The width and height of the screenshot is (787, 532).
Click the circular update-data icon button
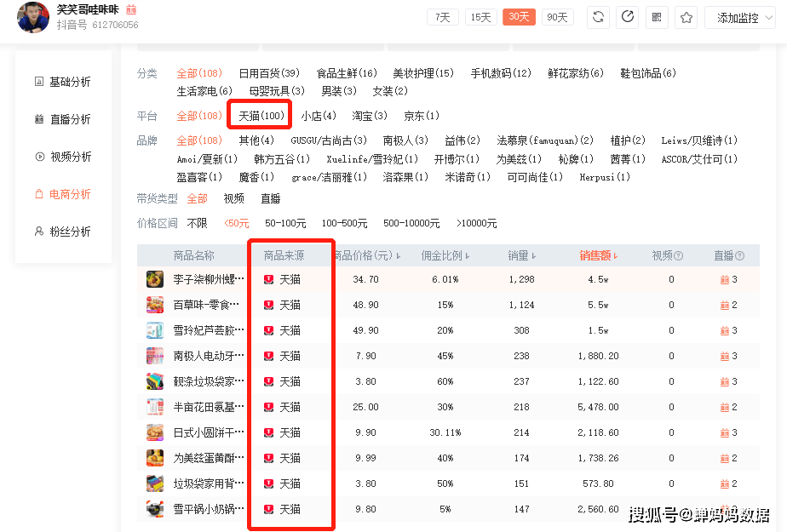[628, 18]
